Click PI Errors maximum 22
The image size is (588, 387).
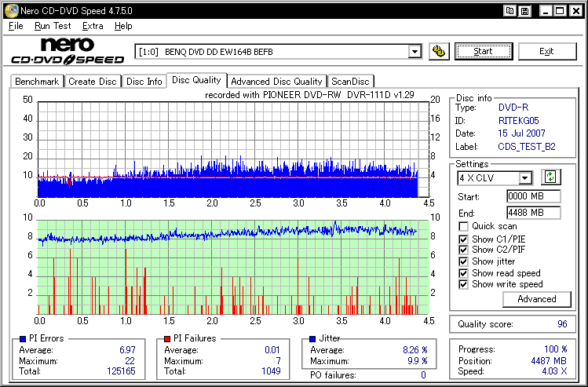[130, 361]
